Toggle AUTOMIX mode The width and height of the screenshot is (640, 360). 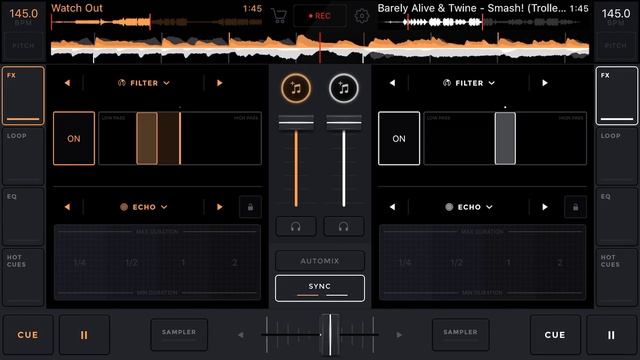320,261
